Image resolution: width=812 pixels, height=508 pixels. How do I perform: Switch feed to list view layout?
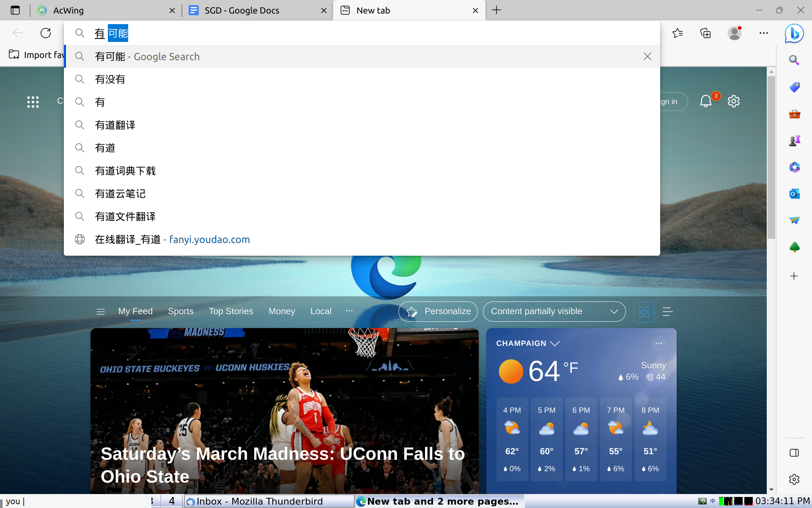[x=667, y=312]
